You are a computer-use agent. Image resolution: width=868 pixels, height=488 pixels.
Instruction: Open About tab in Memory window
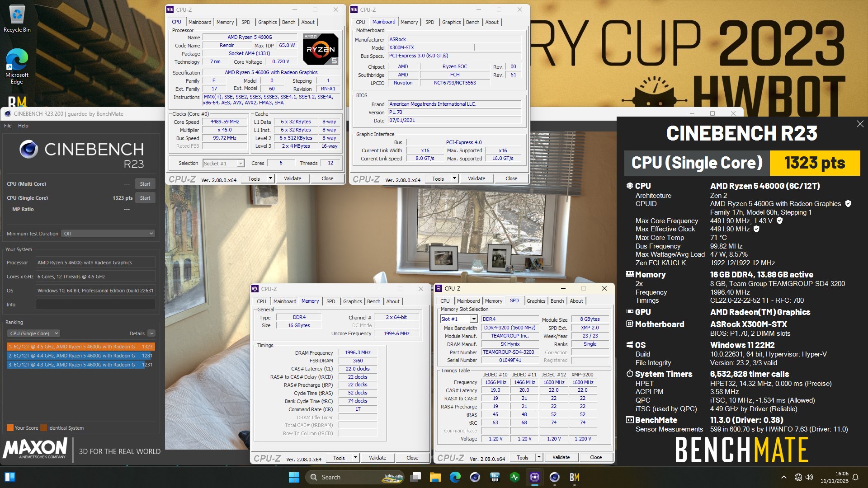tap(393, 301)
